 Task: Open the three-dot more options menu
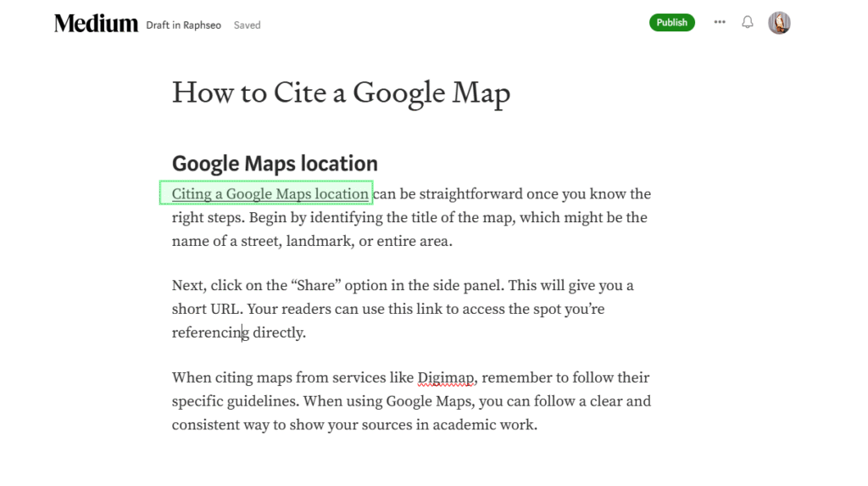point(719,22)
